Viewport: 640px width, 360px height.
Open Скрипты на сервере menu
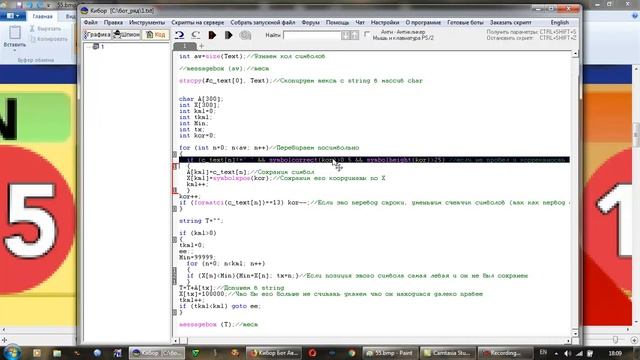198,22
